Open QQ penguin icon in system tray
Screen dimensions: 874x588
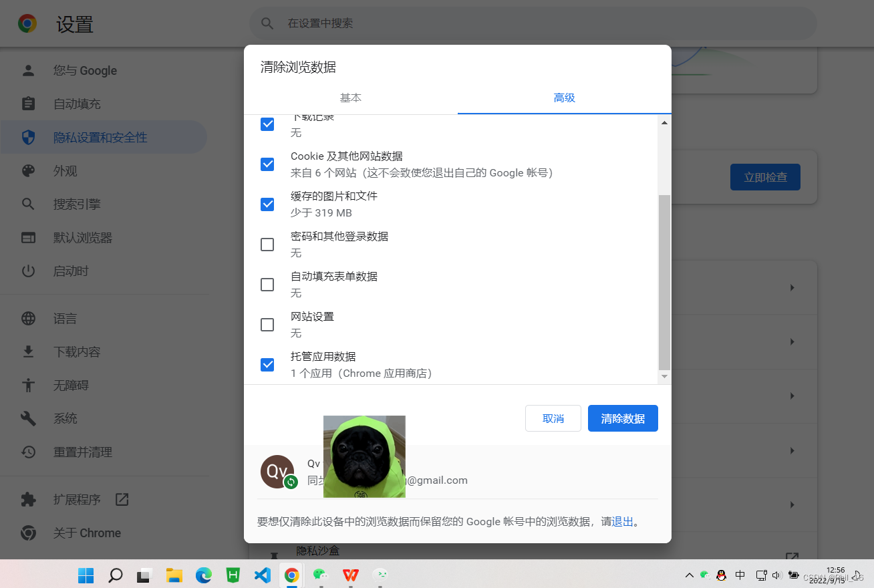click(x=721, y=575)
